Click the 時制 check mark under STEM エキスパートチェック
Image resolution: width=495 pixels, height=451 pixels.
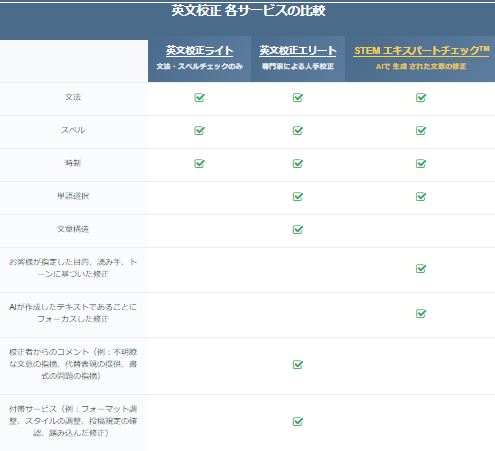pyautogui.click(x=421, y=163)
